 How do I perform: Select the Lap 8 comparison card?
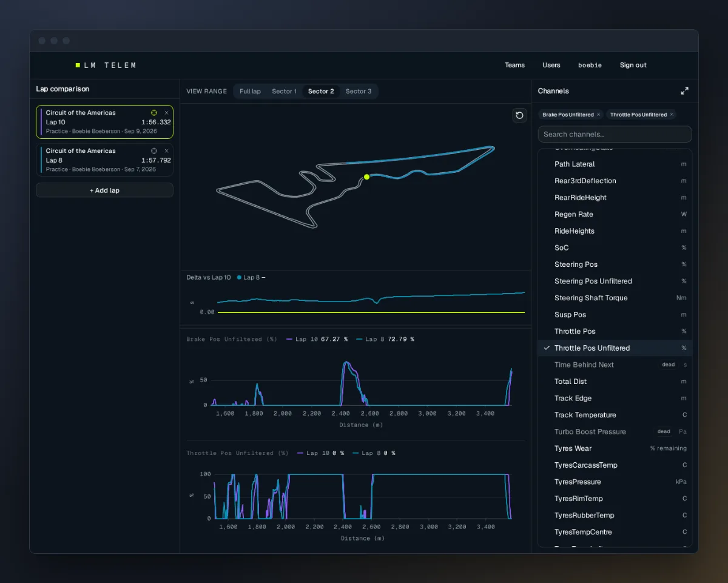(x=104, y=160)
